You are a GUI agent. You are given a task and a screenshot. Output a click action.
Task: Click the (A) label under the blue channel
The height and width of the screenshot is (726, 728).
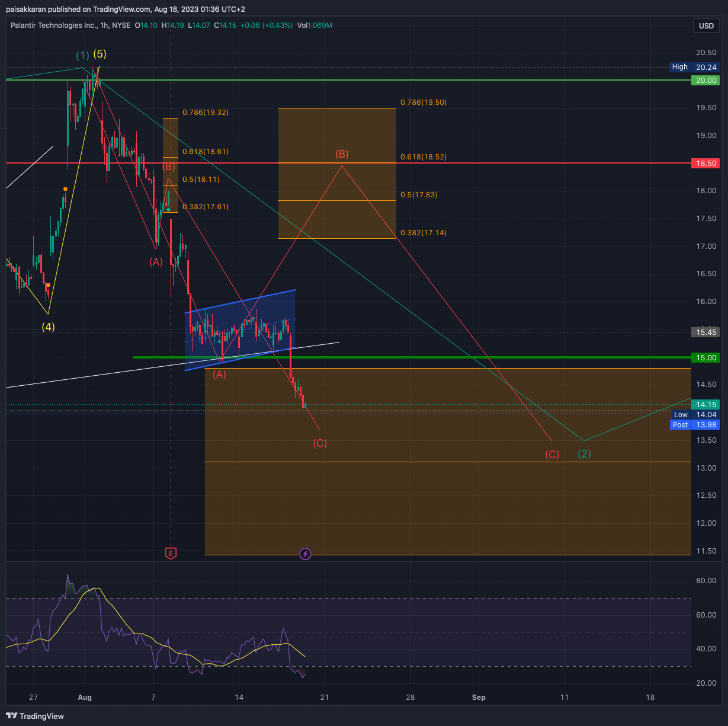[x=220, y=374]
